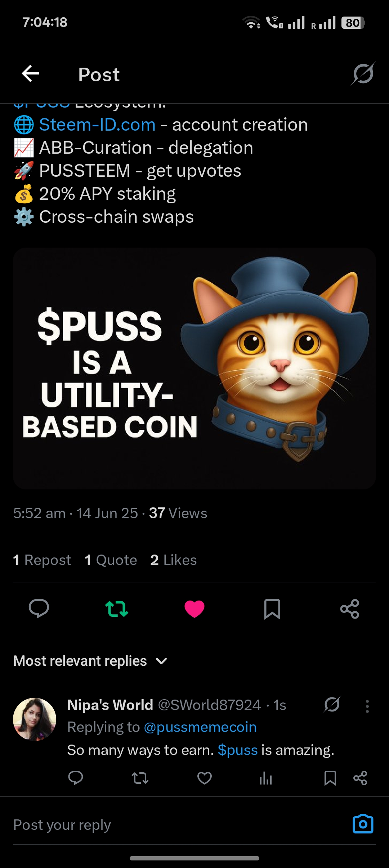Toggle the green repost icon
The image size is (389, 868).
coord(117,609)
